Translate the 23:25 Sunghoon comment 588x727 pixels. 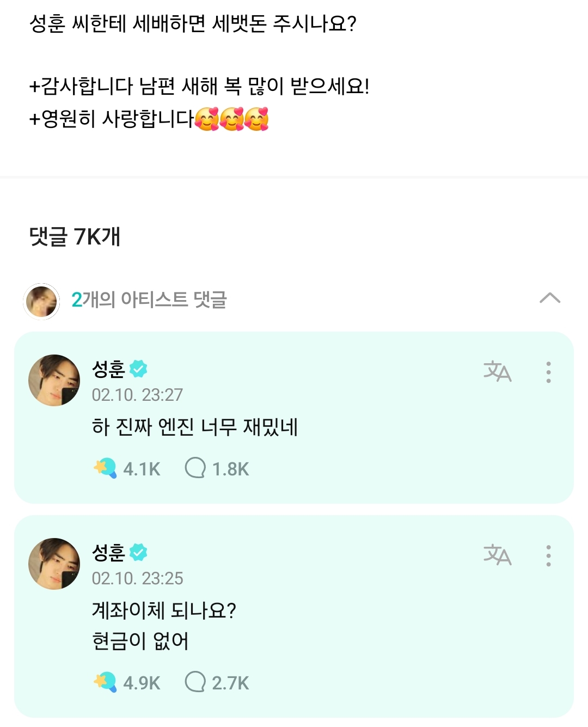(x=497, y=555)
